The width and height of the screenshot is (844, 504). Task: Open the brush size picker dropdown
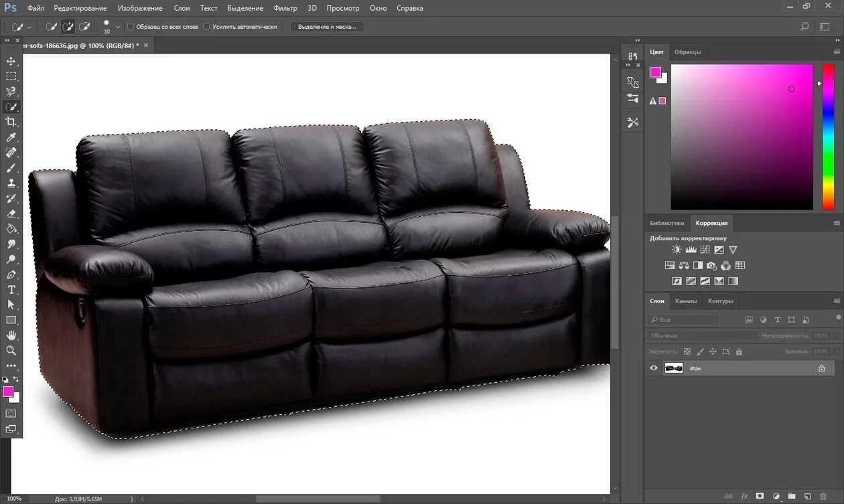pyautogui.click(x=119, y=27)
